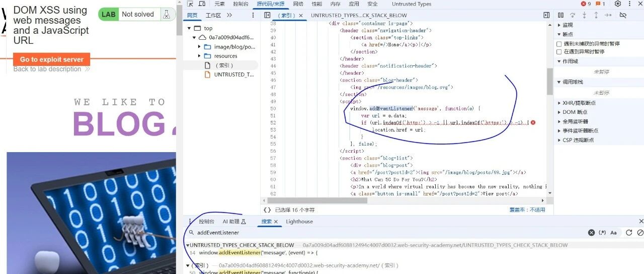Click the lab flask icon beside Not solved

[166, 14]
